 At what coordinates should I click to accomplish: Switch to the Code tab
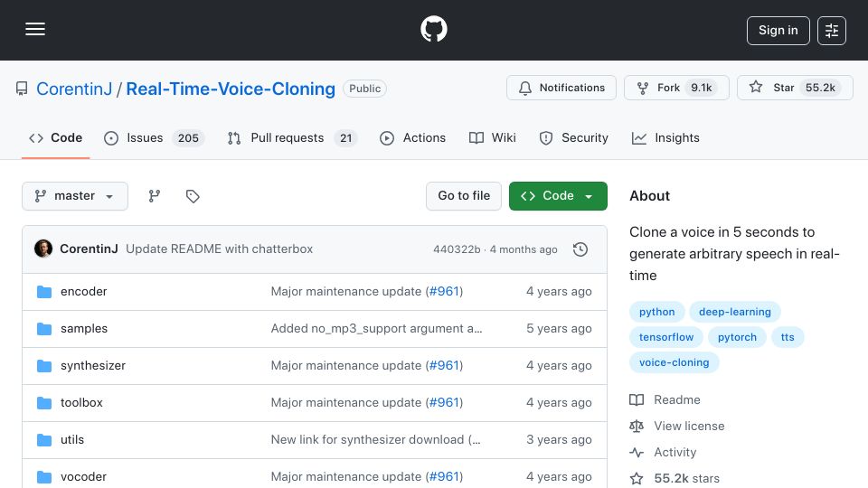click(x=55, y=137)
